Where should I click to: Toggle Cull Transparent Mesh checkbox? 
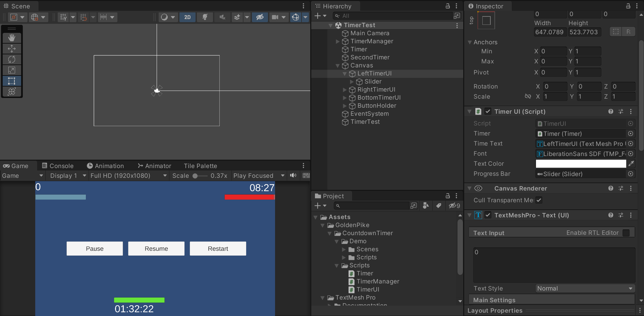(x=539, y=200)
